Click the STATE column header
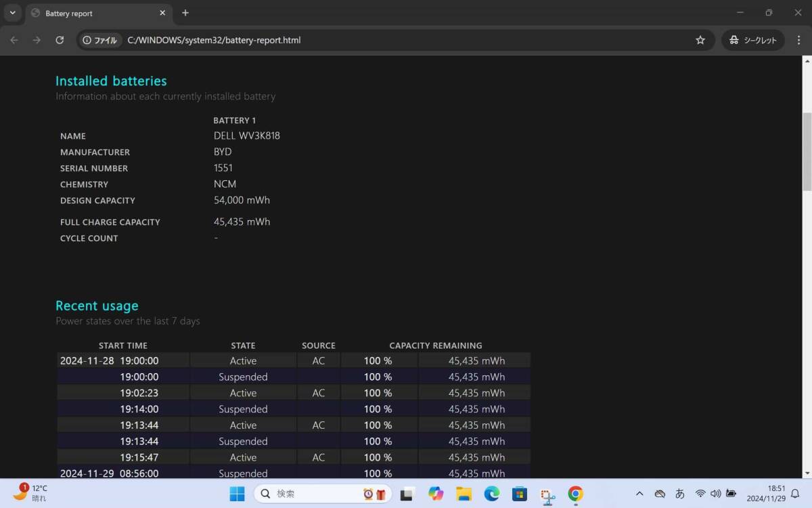Viewport: 812px width, 508px height. (243, 345)
